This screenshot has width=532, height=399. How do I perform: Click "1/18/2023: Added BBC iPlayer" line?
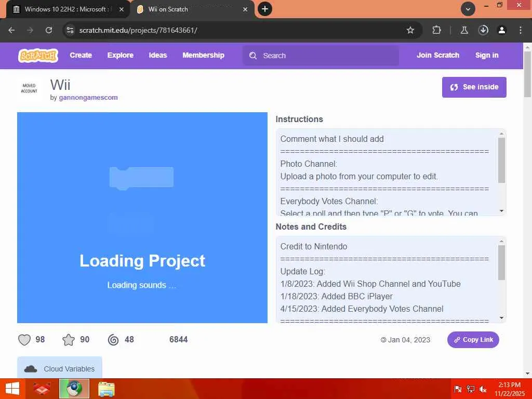tap(336, 297)
